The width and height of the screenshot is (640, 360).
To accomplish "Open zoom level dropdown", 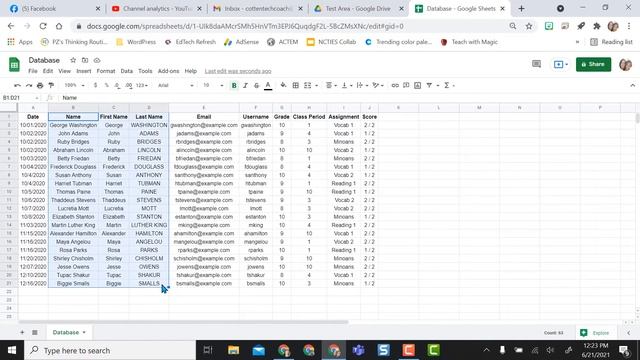I will [74, 85].
